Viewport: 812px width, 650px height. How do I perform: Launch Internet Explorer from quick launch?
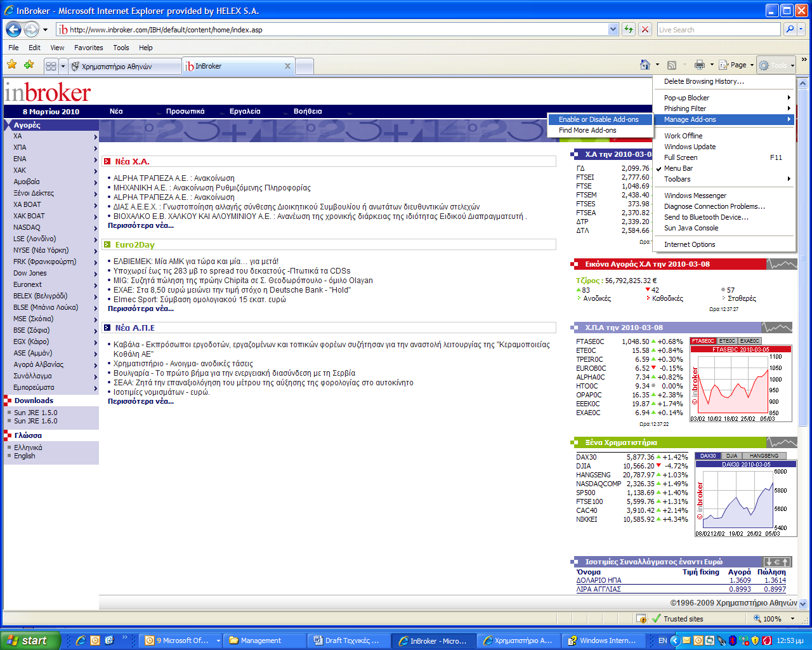[81, 640]
